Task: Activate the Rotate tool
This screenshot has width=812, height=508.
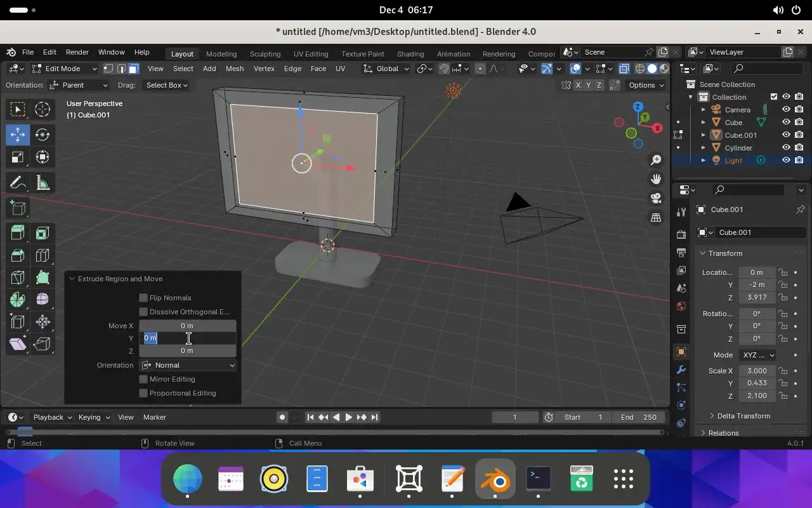Action: (x=43, y=134)
